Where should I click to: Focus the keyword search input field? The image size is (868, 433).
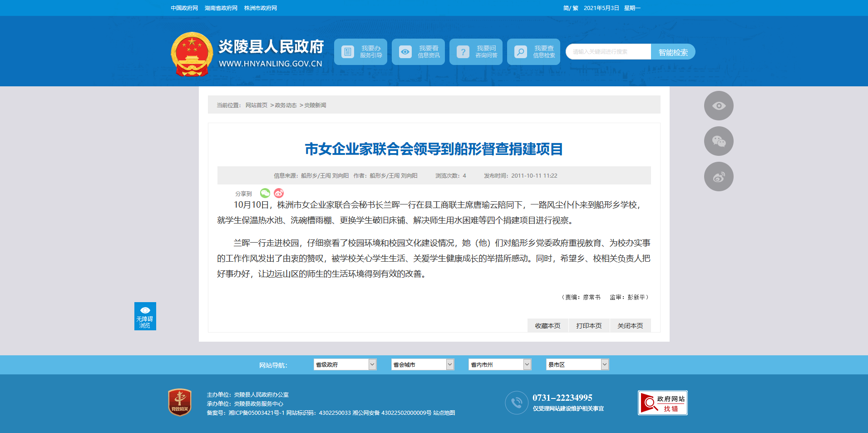(608, 52)
